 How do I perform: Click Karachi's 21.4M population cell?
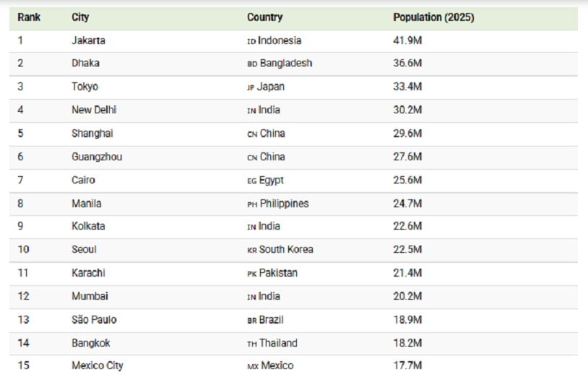click(x=407, y=273)
